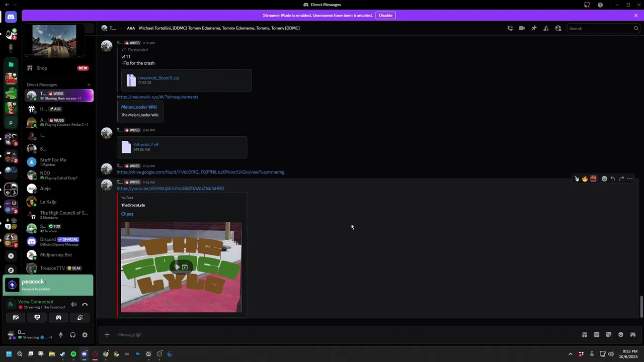Open Add Reaction smiley picker
This screenshot has width=644, height=362.
pyautogui.click(x=604, y=178)
